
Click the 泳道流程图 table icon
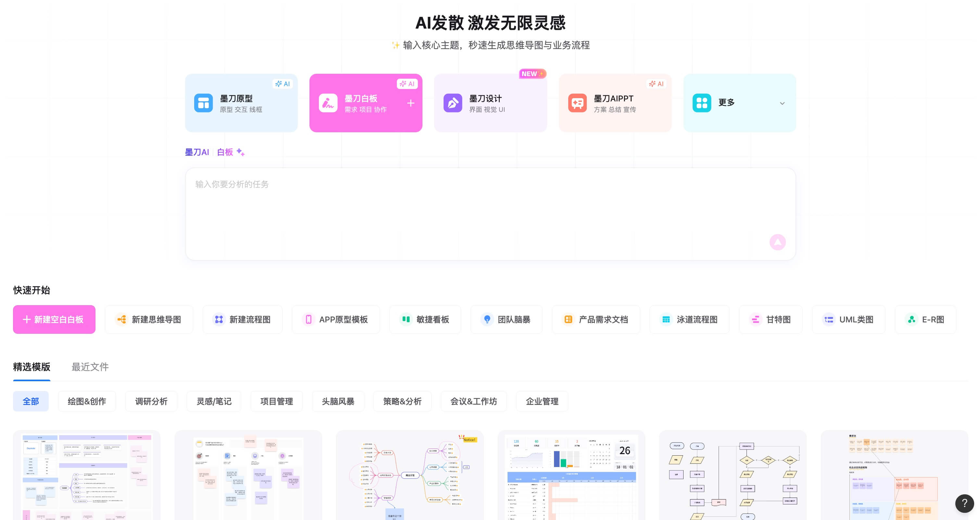(666, 319)
